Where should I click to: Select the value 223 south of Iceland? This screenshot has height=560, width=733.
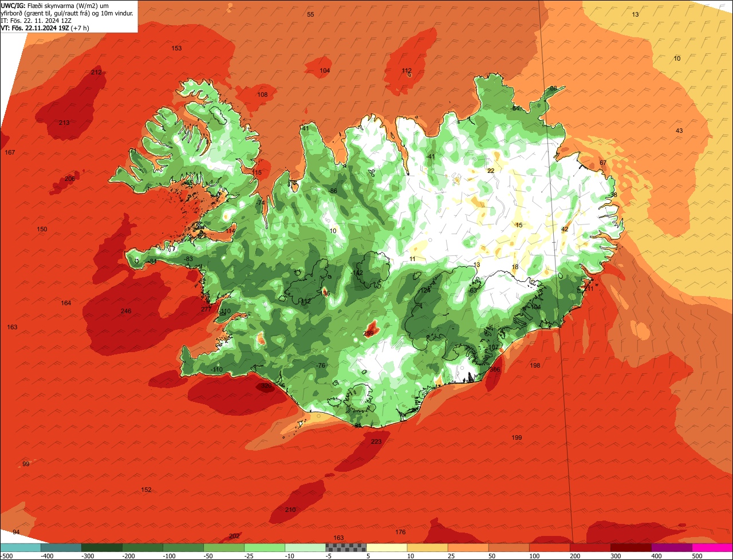pos(376,441)
